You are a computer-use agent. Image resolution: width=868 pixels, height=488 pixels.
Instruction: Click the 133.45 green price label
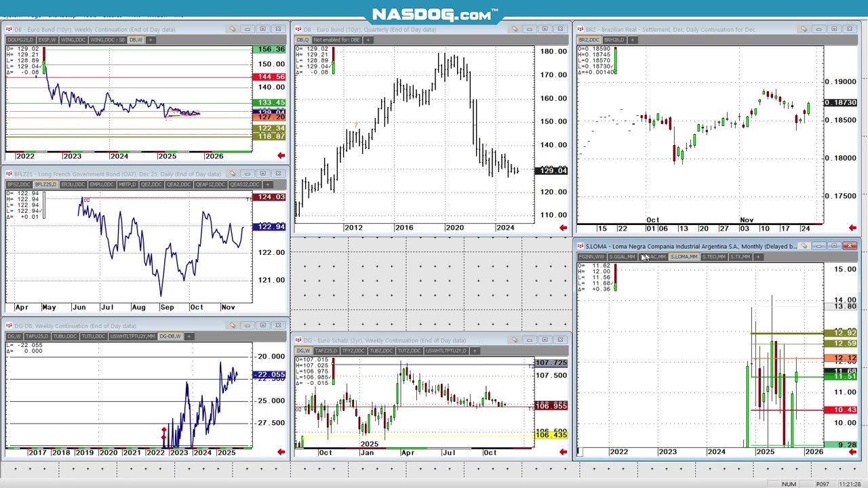269,102
